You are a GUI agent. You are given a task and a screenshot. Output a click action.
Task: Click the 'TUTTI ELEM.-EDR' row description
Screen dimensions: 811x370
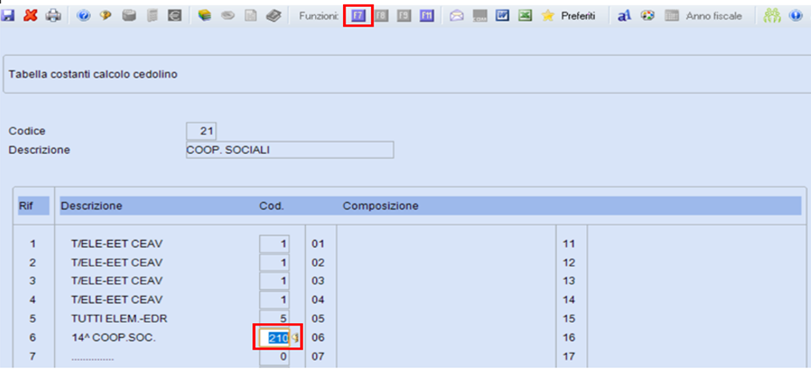[119, 318]
